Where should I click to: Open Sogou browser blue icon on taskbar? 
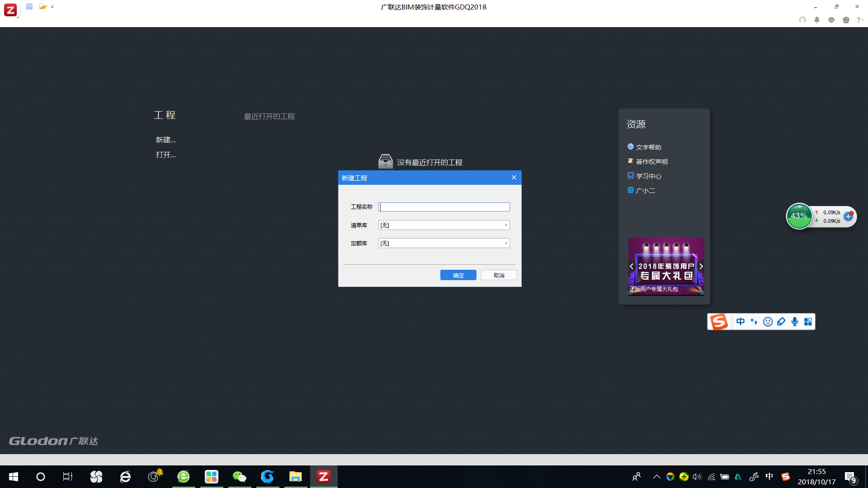pos(268,477)
